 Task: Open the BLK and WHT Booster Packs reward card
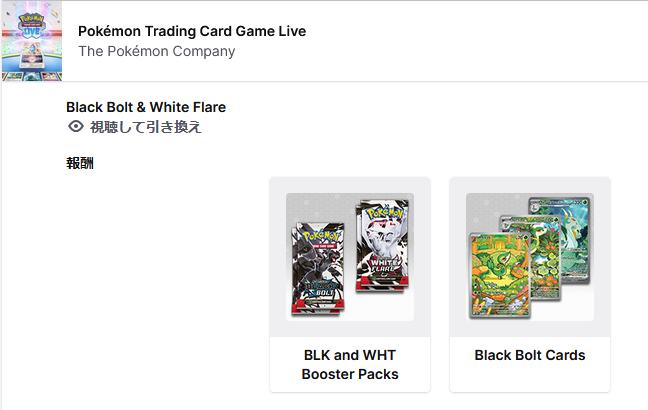click(350, 285)
